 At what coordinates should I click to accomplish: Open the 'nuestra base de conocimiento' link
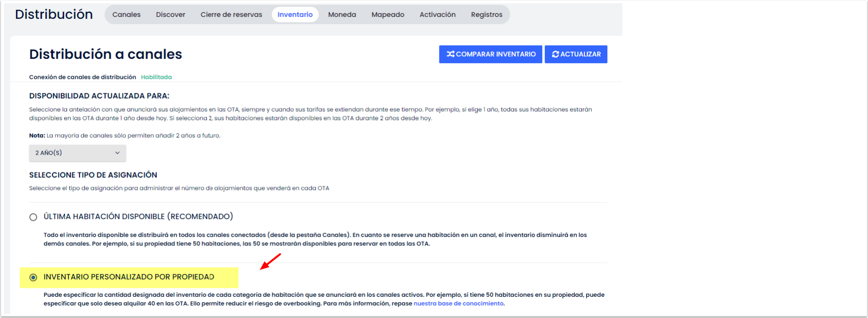click(458, 304)
